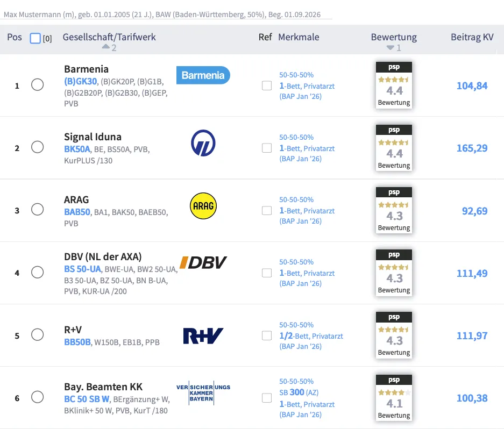Open the 165,29 contribution for Signal Iduna
This screenshot has height=429, width=504.
(472, 148)
